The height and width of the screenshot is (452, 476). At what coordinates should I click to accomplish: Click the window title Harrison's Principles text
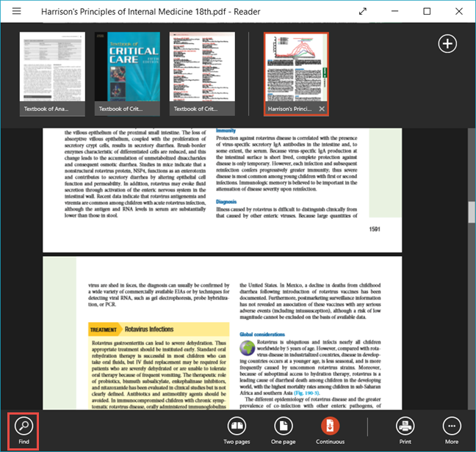tap(151, 12)
